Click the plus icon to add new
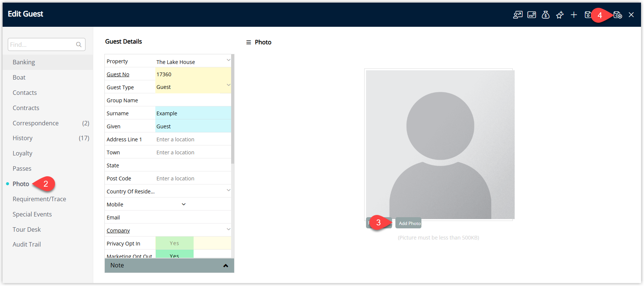The height and width of the screenshot is (286, 644). 574,15
